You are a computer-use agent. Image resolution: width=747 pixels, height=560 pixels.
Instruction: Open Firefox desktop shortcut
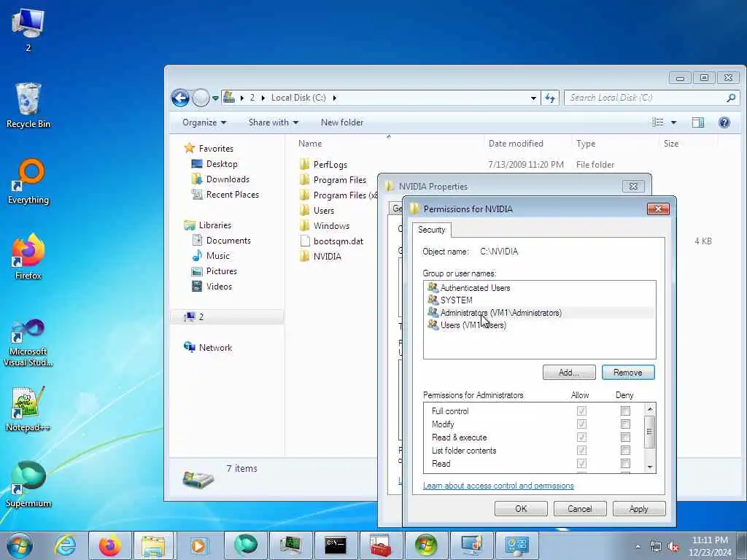pyautogui.click(x=28, y=257)
